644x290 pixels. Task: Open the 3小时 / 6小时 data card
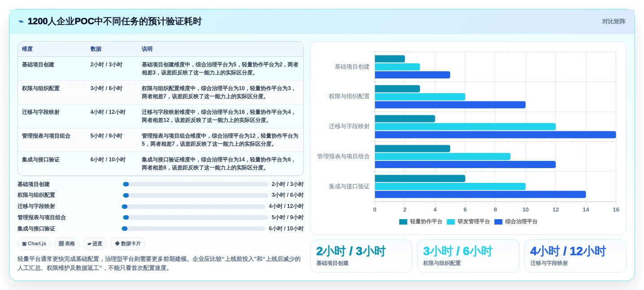[x=468, y=256]
